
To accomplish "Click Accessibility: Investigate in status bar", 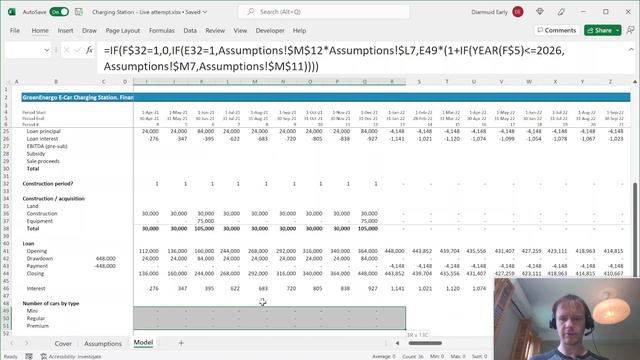I will 71,356.
